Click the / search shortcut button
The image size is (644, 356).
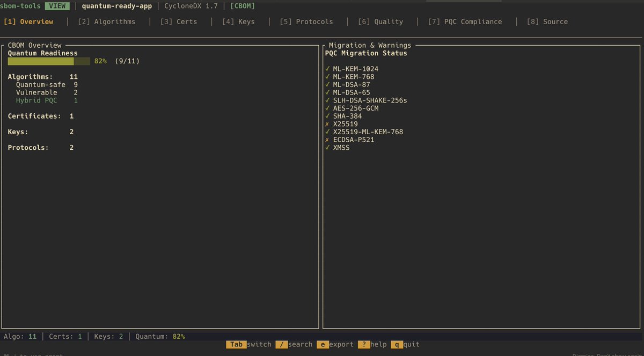click(294, 344)
